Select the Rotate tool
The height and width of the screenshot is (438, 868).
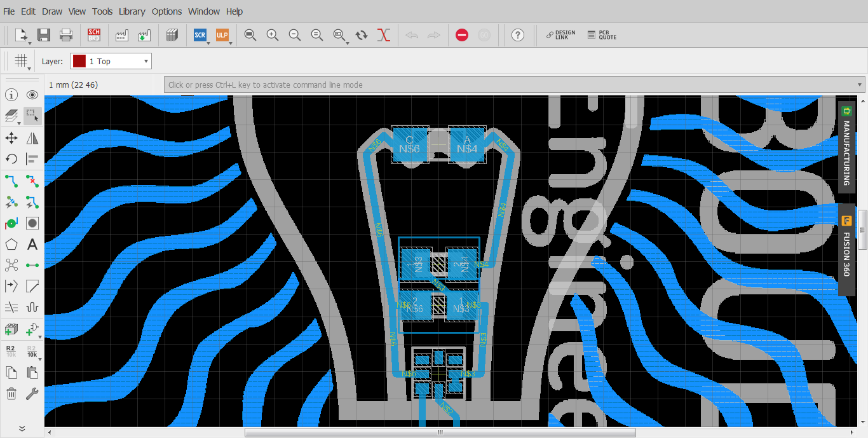[x=11, y=159]
